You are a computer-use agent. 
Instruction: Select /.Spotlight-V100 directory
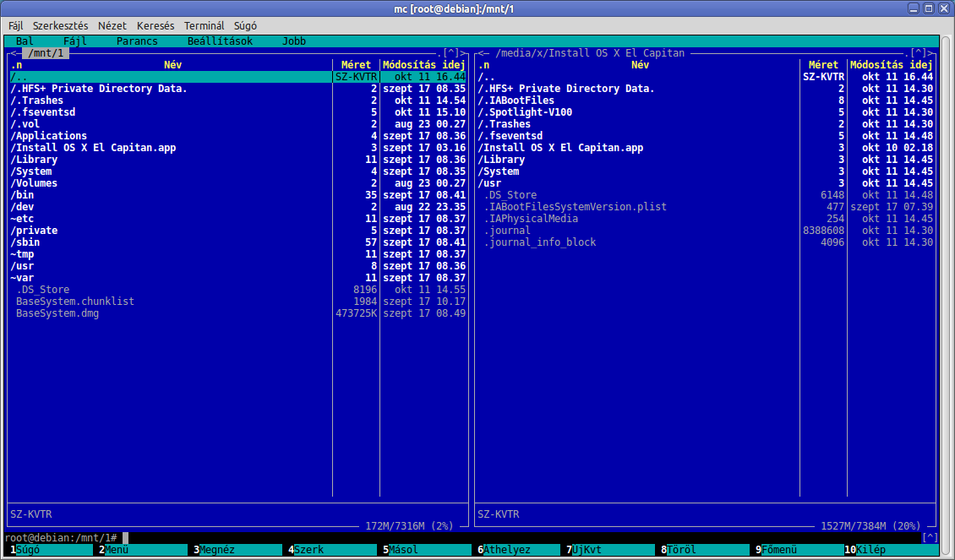click(x=706, y=112)
